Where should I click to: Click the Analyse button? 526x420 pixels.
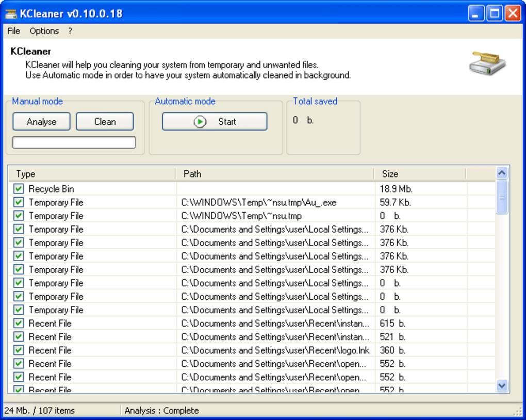(x=41, y=122)
